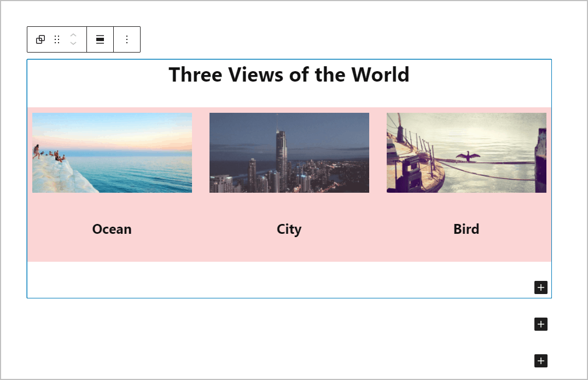Move the group block up
Viewport: 588px width, 380px height.
(x=73, y=35)
